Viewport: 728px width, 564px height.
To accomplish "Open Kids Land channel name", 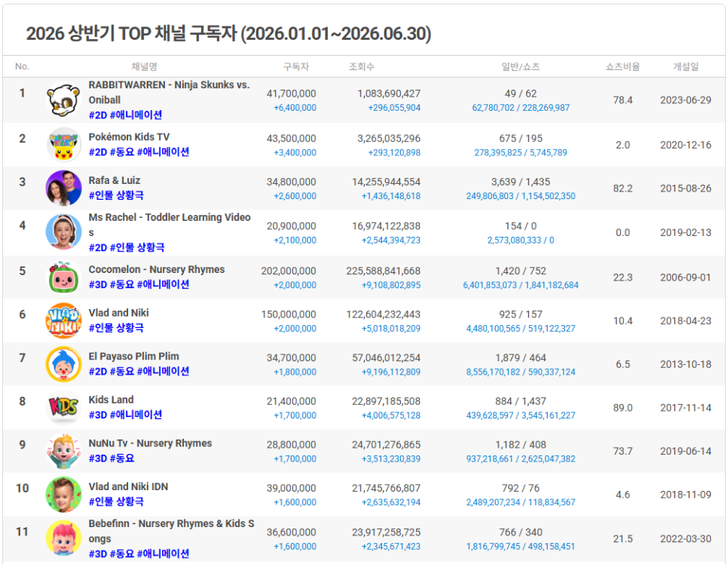I will 111,400.
